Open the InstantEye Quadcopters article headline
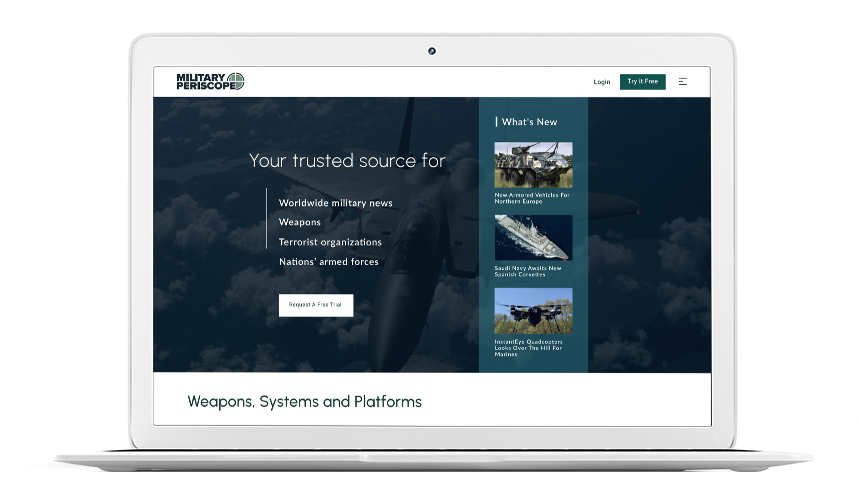The image size is (860, 500). click(528, 347)
